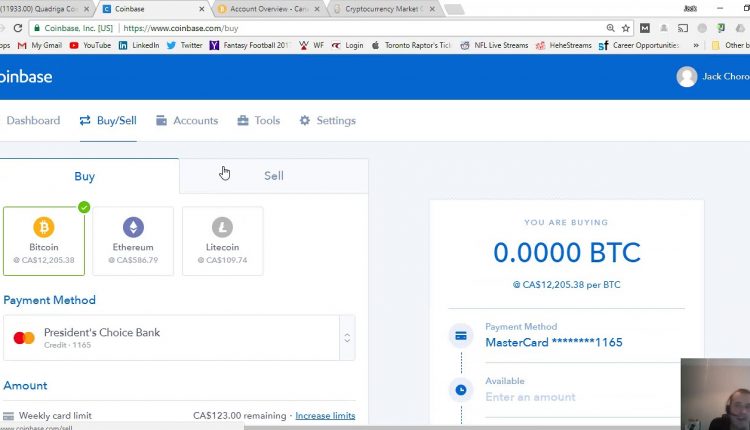Click the payment method selector arrows
This screenshot has height=430, width=750.
coord(347,338)
